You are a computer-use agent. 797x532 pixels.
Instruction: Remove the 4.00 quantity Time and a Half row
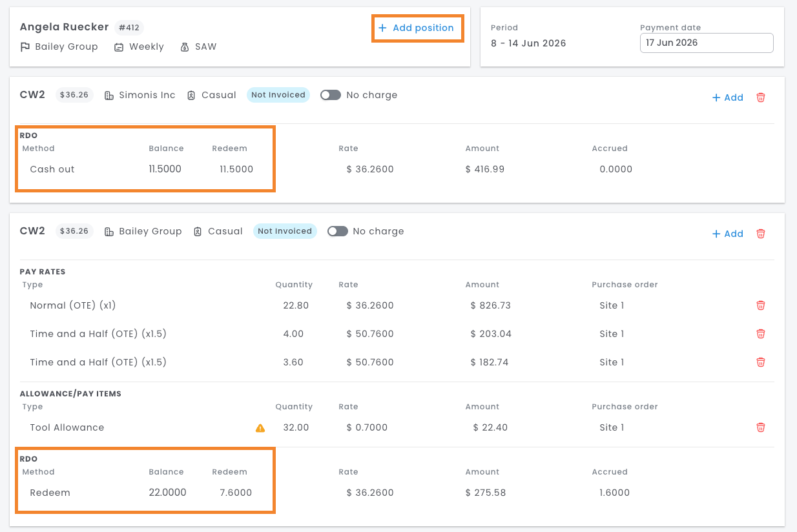(x=761, y=334)
